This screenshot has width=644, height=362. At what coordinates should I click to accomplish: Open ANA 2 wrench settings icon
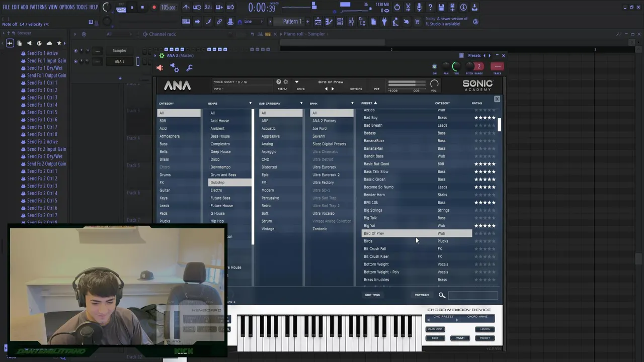pyautogui.click(x=189, y=68)
